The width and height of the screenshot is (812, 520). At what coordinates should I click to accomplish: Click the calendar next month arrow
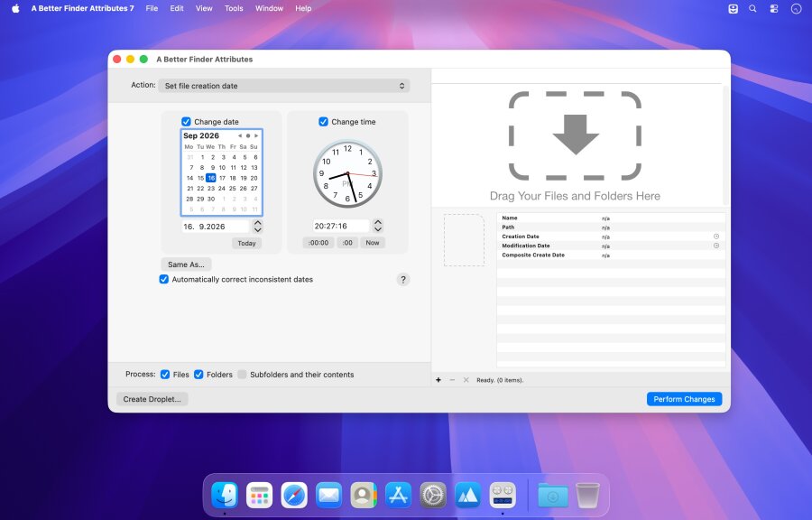256,135
